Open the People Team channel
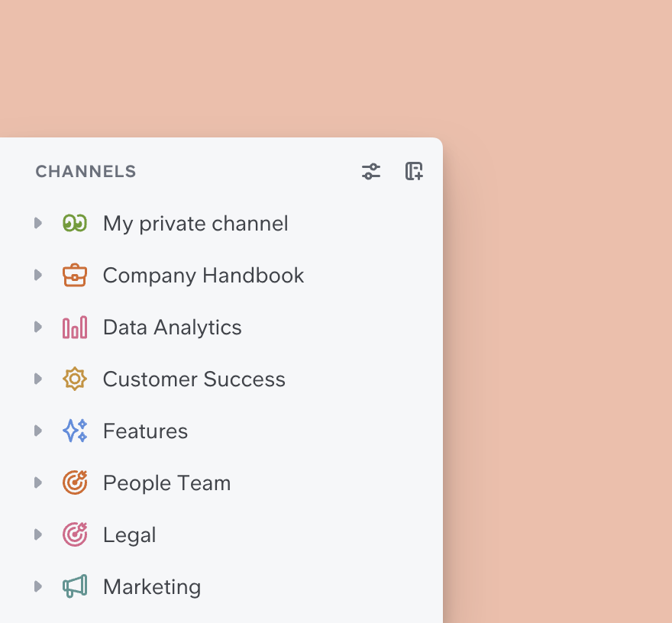Screen dimensions: 672x623 [x=166, y=483]
